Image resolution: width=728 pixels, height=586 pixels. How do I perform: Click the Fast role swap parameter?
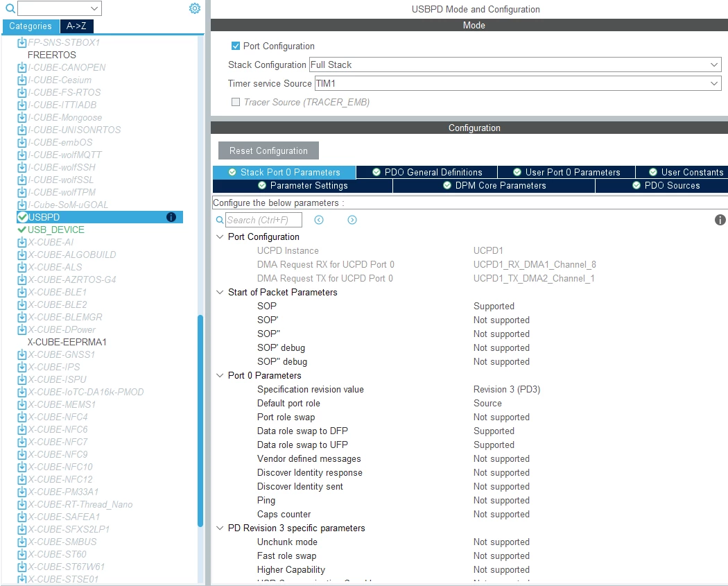point(286,555)
